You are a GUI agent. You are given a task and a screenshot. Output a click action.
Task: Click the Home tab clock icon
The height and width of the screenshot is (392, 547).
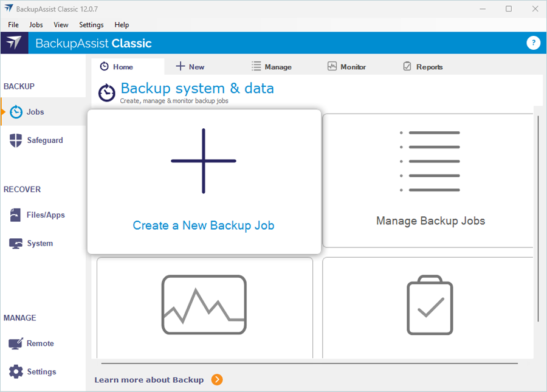[x=105, y=66]
